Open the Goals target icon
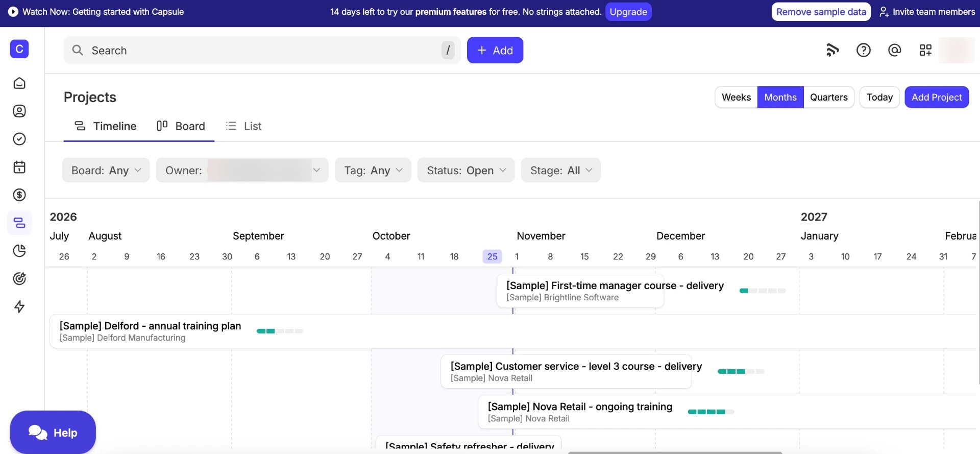Viewport: 980px width, 454px height. (19, 278)
